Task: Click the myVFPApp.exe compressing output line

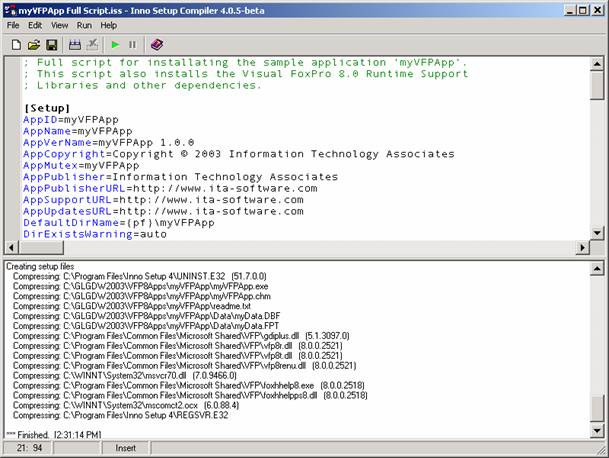Action: point(140,286)
